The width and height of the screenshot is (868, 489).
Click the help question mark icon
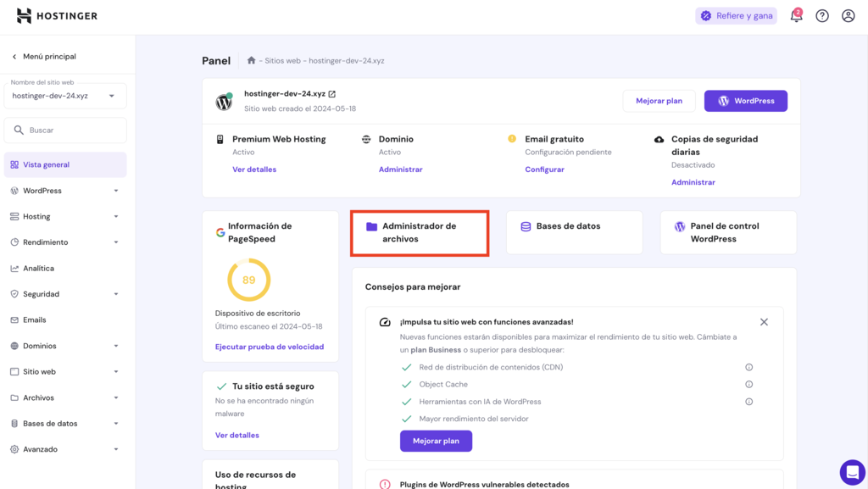point(821,15)
